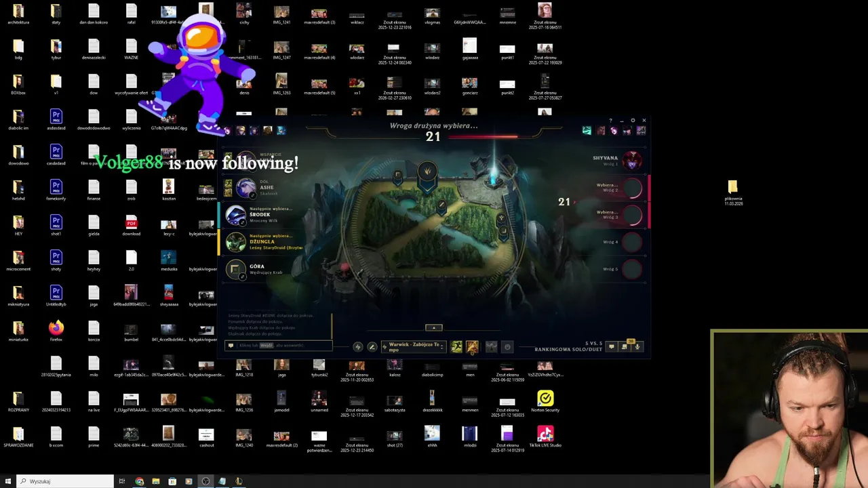Click the Środek player portrait
The height and width of the screenshot is (488, 868).
point(235,215)
